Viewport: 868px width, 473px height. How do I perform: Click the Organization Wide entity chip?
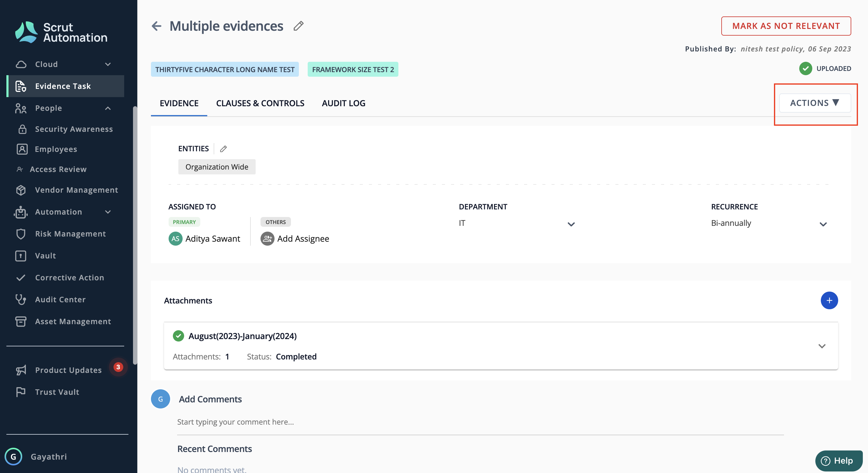[217, 167]
